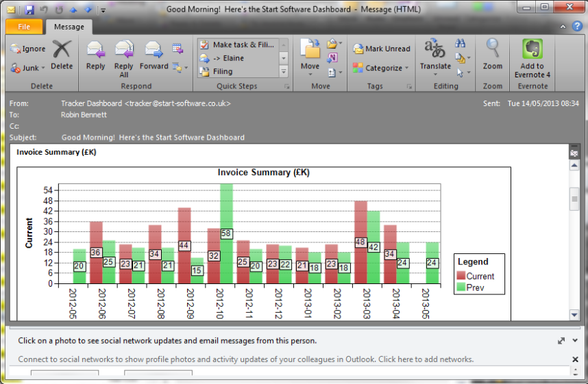Go to previous item with up arrow
This screenshot has height=384, width=588.
pyautogui.click(x=73, y=10)
